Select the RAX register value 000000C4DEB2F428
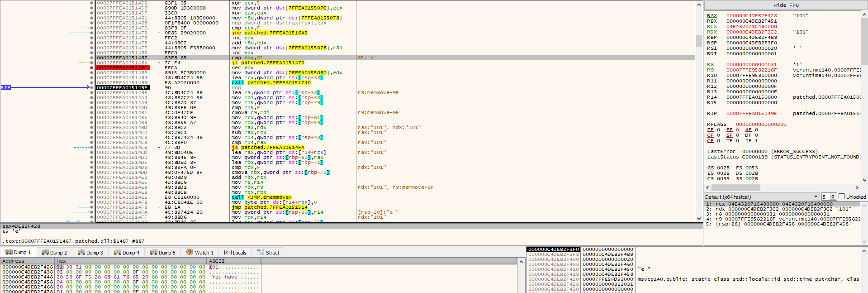The image size is (868, 293). pos(752,16)
